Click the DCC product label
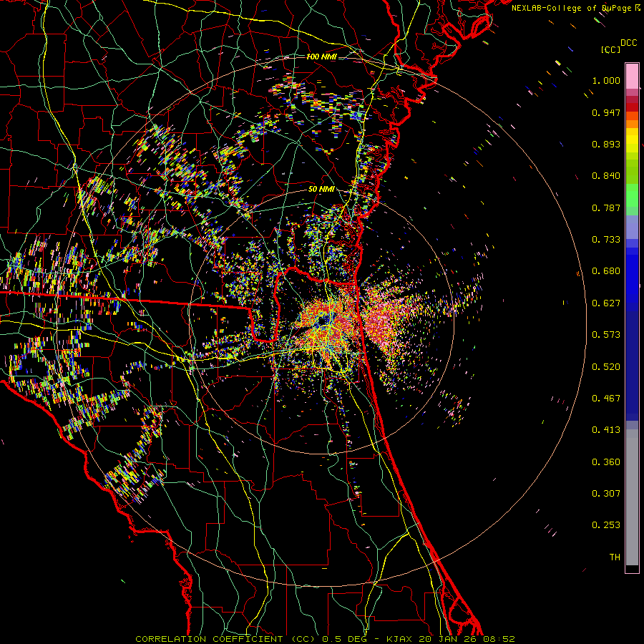644x644 pixels. (x=629, y=43)
